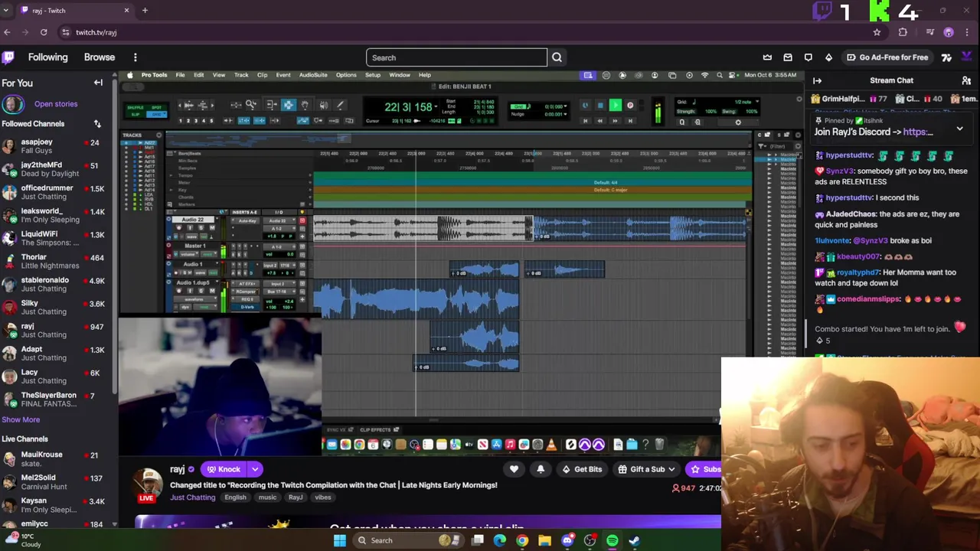The image size is (980, 551).
Task: Click the Windows Start button
Action: tap(339, 540)
